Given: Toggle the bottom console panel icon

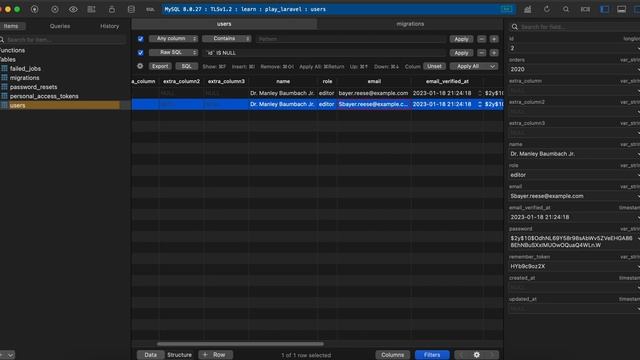Looking at the screenshot, I should (622, 9).
